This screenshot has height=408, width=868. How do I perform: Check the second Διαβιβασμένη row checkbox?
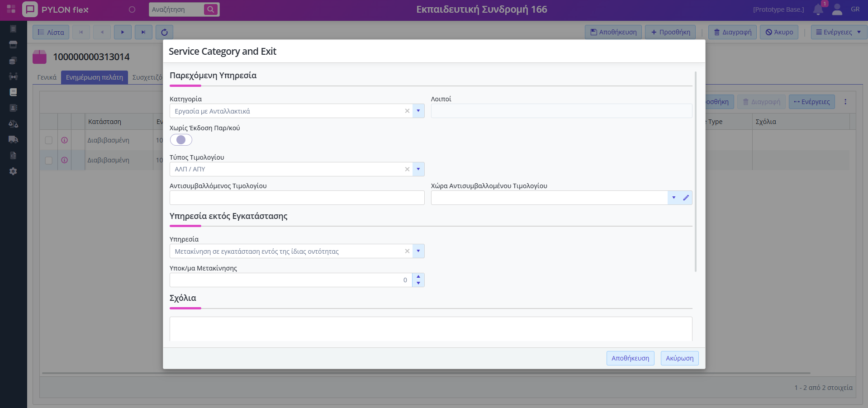click(49, 160)
